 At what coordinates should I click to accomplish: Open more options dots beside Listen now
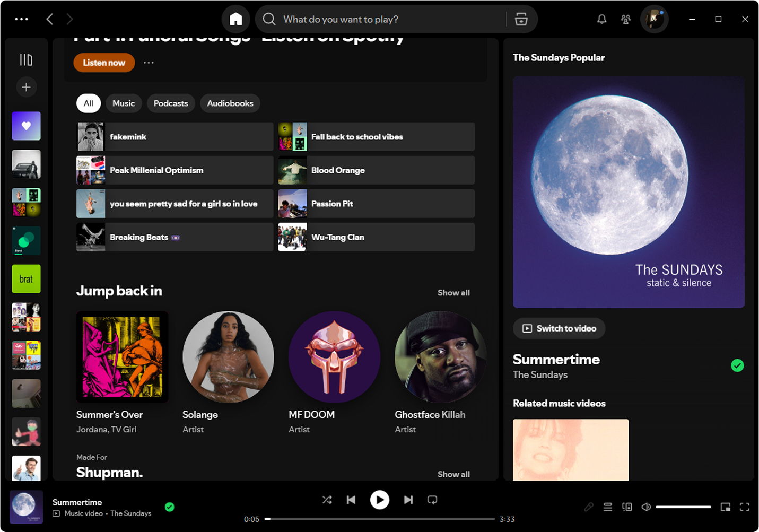pyautogui.click(x=149, y=63)
